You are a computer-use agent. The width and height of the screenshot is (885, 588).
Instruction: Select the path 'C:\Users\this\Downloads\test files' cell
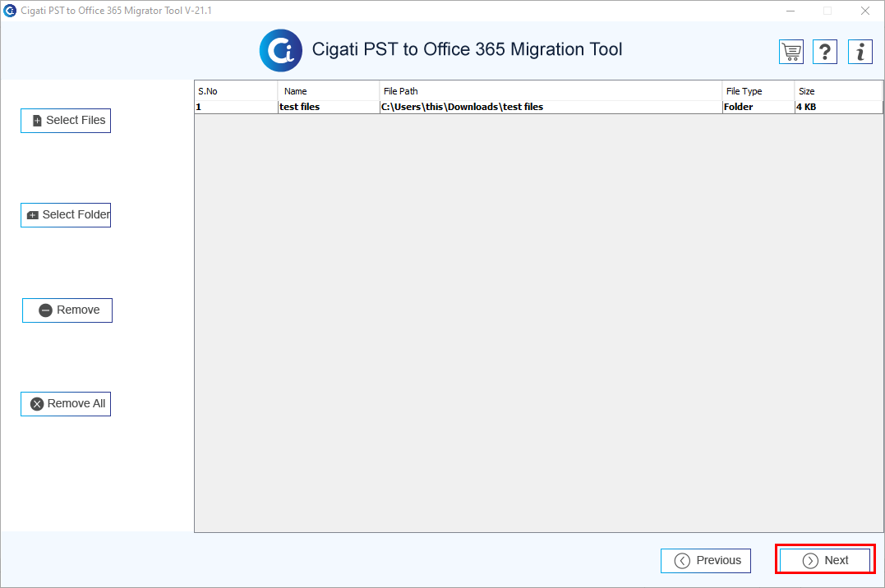click(551, 108)
